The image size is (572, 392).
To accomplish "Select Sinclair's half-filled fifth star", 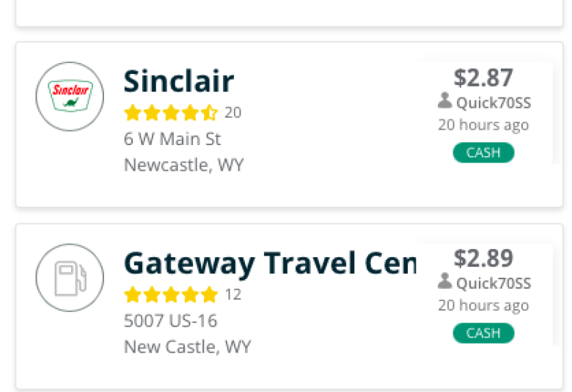I will [x=210, y=113].
